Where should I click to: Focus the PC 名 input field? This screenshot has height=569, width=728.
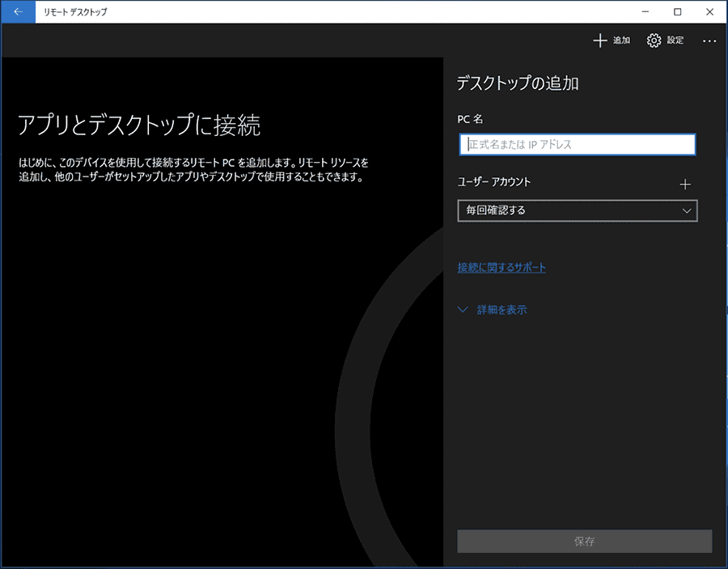pyautogui.click(x=577, y=144)
